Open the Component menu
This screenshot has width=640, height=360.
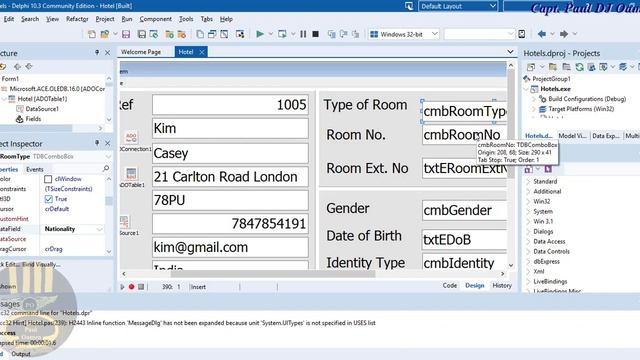[156, 19]
